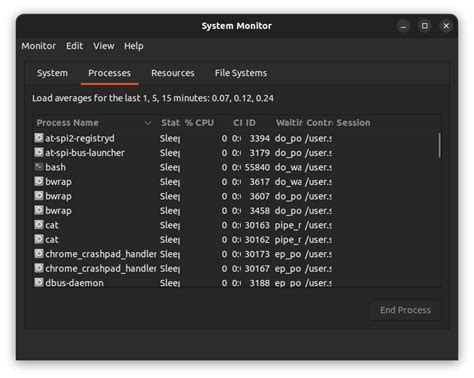The height and width of the screenshot is (378, 474).
Task: Select the bash process name
Action: tap(55, 167)
